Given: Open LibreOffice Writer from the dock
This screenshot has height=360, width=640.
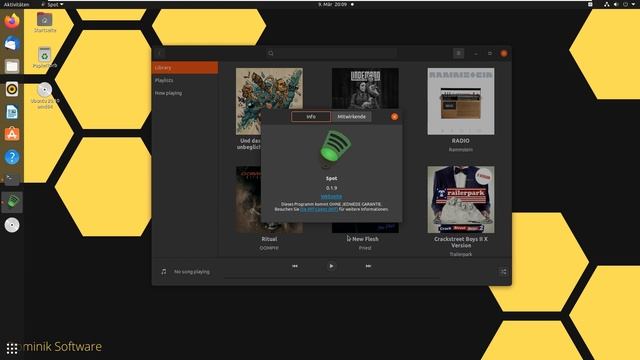Looking at the screenshot, I should pyautogui.click(x=12, y=111).
